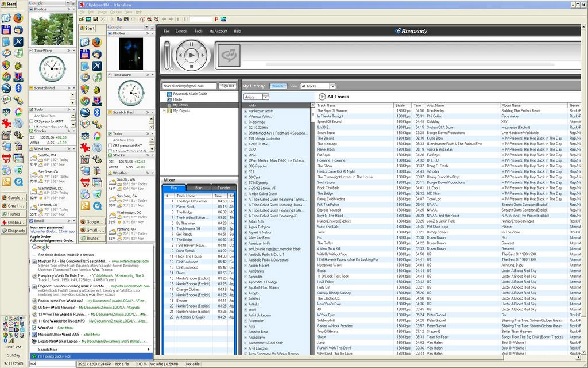Click the IrfanView paste clipboard icon
Screen dimensions: 588x368
pyautogui.click(x=126, y=19)
